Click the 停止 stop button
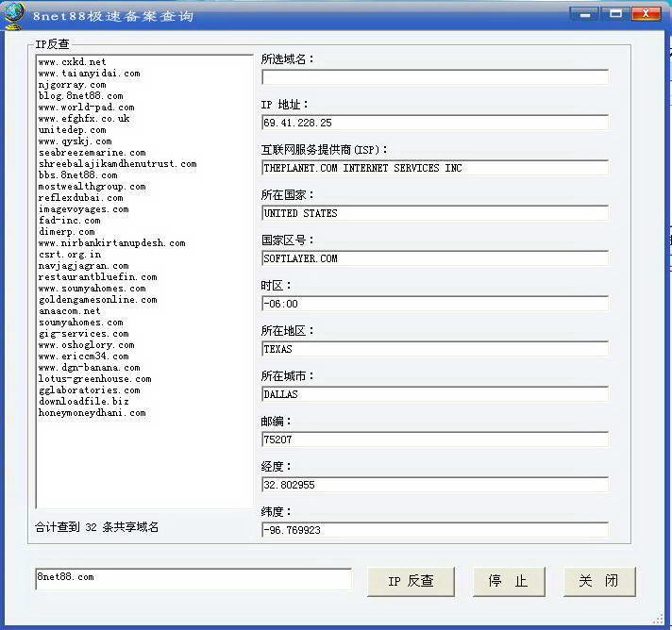The image size is (672, 630). coord(509,581)
